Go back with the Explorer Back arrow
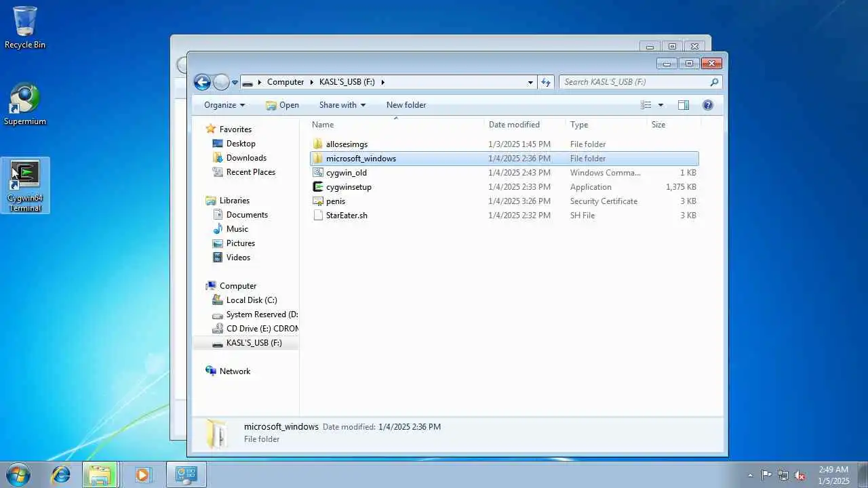The image size is (868, 488). coord(202,82)
